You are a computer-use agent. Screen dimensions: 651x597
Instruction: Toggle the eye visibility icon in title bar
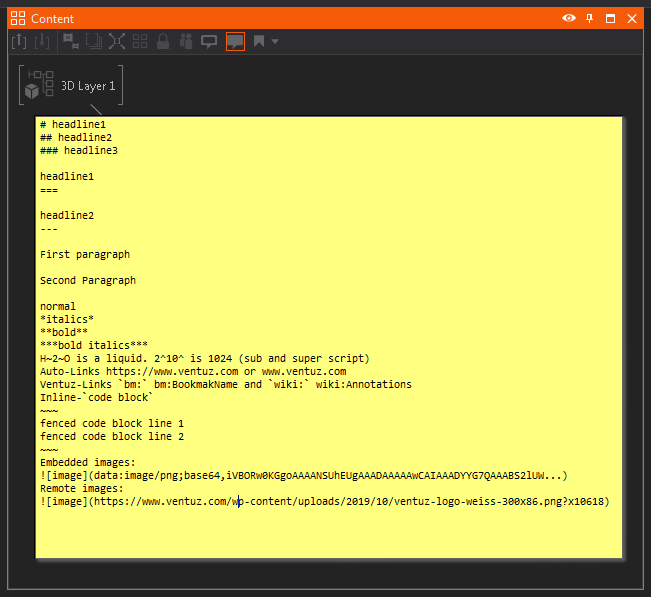click(x=569, y=18)
